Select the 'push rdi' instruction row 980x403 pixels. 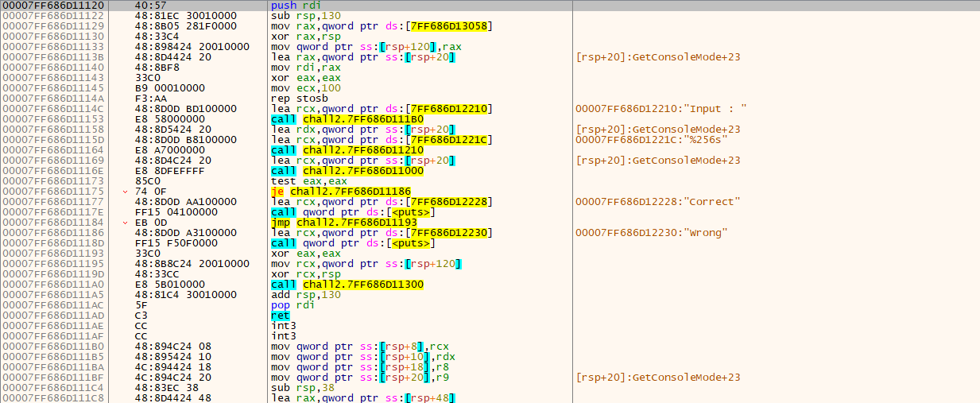(x=490, y=6)
